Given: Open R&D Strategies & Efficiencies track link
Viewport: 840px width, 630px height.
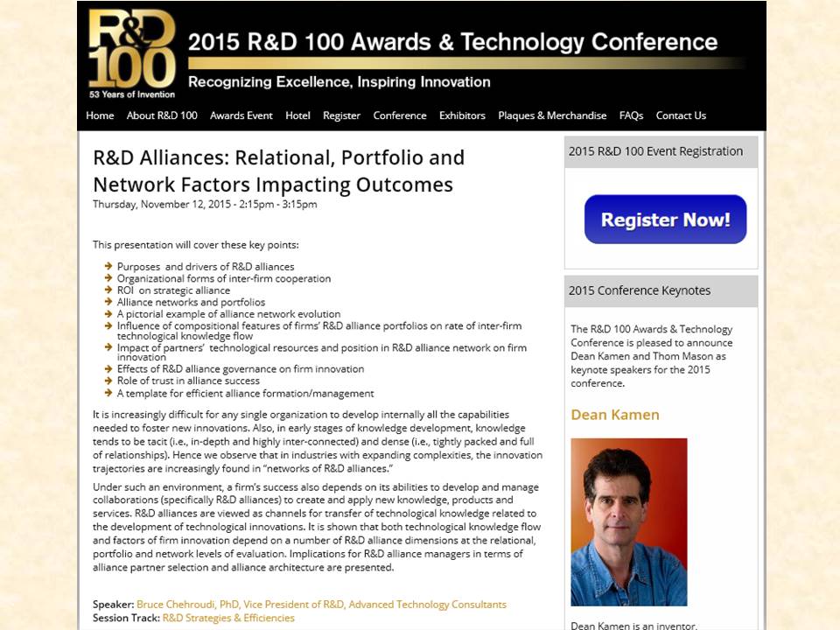Looking at the screenshot, I should coord(228,618).
